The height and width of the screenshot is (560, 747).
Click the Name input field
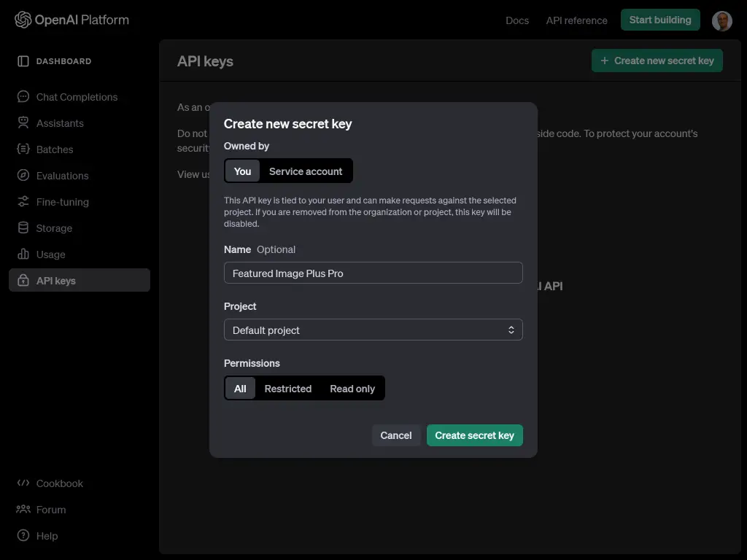point(373,273)
